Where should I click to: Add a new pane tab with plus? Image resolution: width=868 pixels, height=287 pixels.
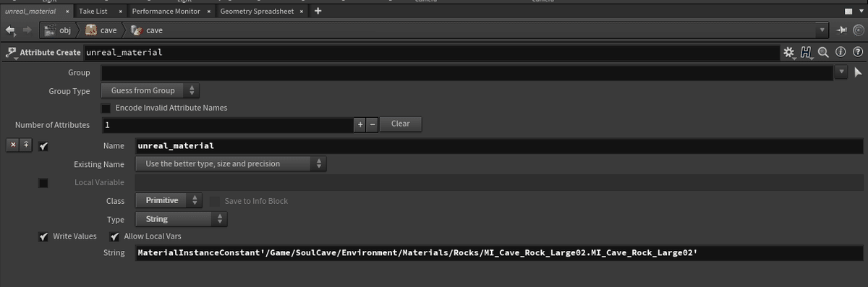318,11
